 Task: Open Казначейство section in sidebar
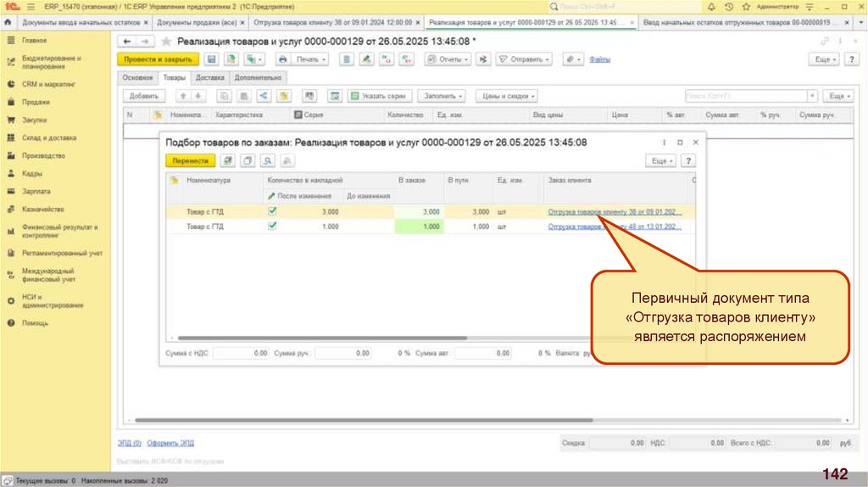pyautogui.click(x=42, y=209)
